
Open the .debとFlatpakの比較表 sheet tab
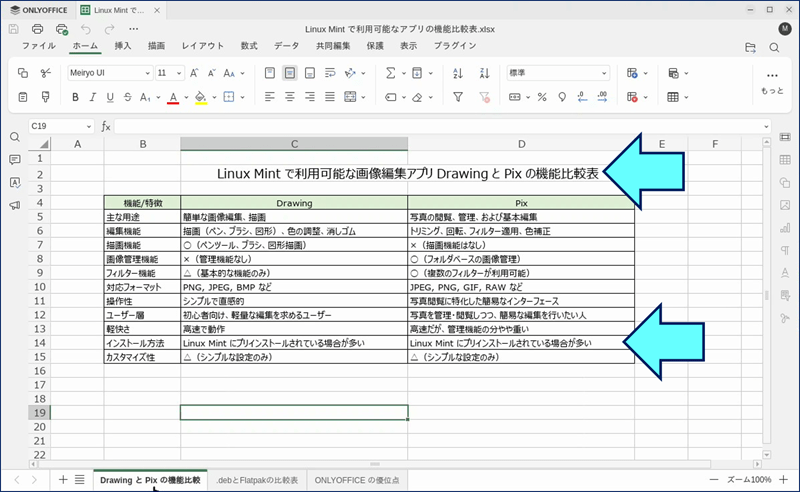click(x=257, y=480)
